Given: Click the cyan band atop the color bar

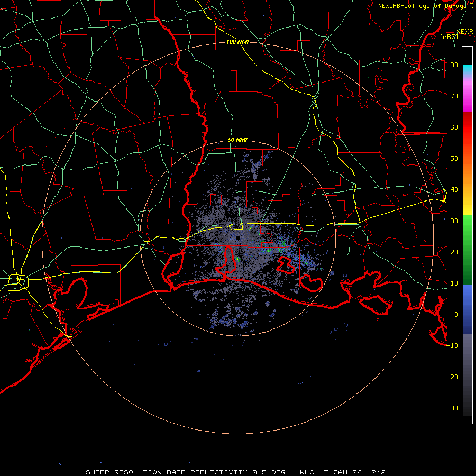Looking at the screenshot, I should [x=467, y=70].
